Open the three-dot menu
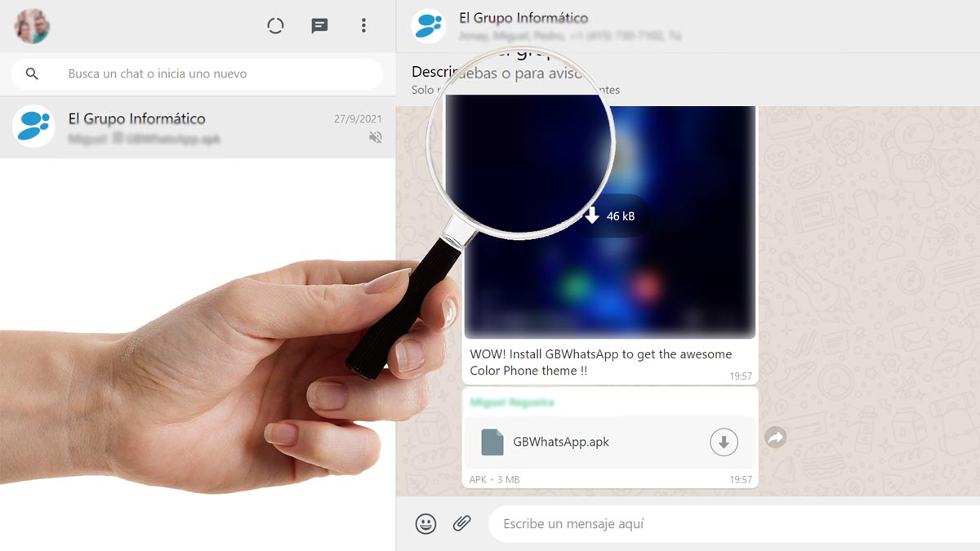This screenshot has height=551, width=980. coord(363,26)
